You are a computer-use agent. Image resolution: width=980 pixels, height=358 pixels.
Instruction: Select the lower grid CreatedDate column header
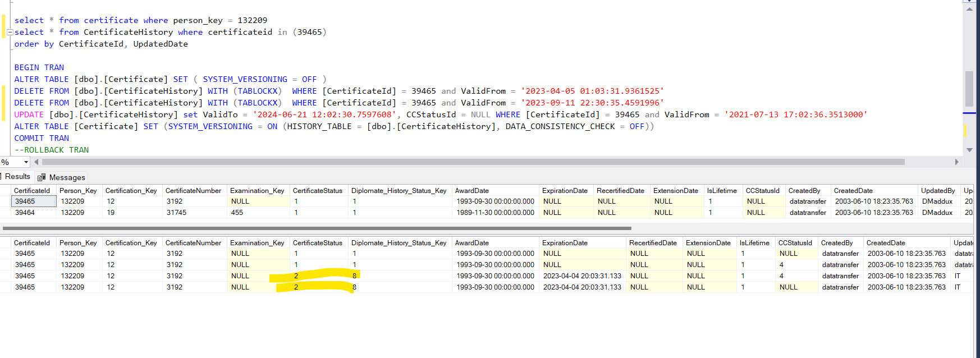click(x=907, y=243)
